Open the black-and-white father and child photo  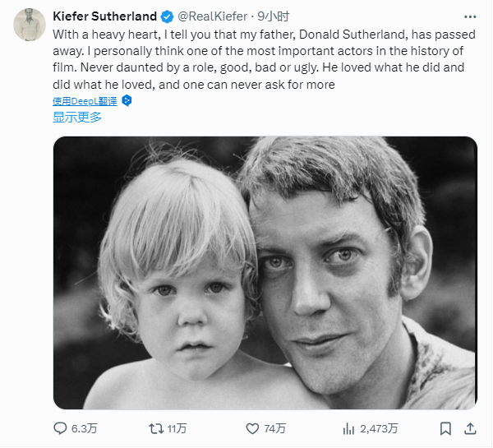click(x=265, y=272)
